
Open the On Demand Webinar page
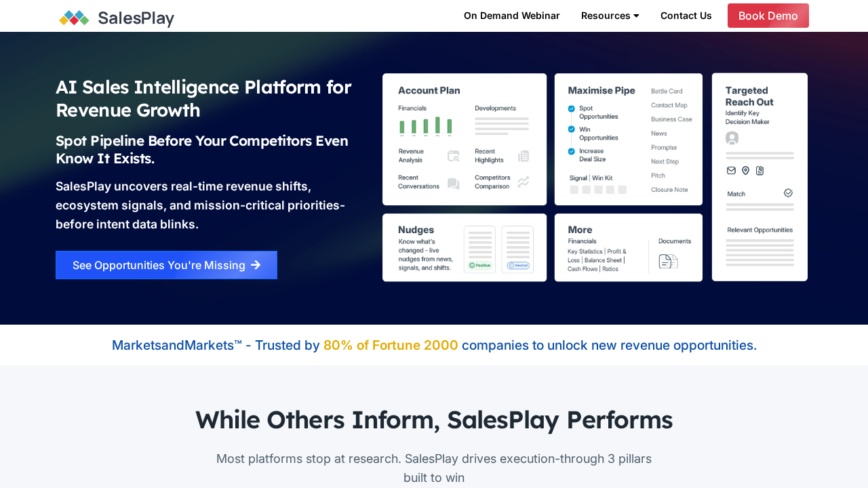tap(511, 16)
